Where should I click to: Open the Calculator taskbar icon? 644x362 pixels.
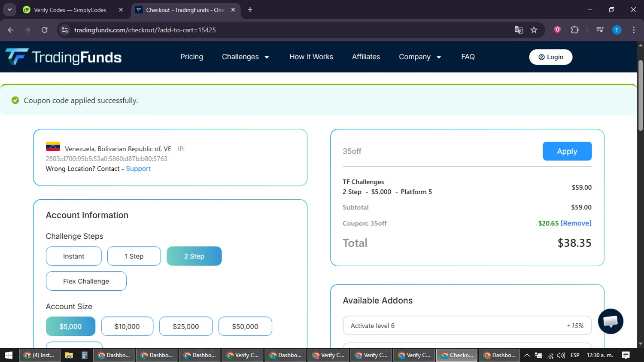point(85,355)
